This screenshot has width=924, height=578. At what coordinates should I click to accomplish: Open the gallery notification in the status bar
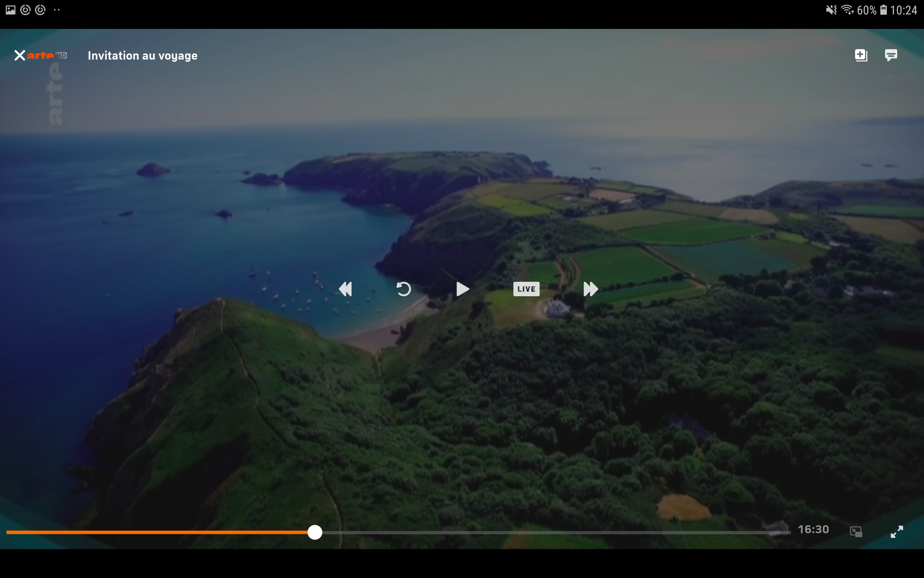tap(11, 10)
